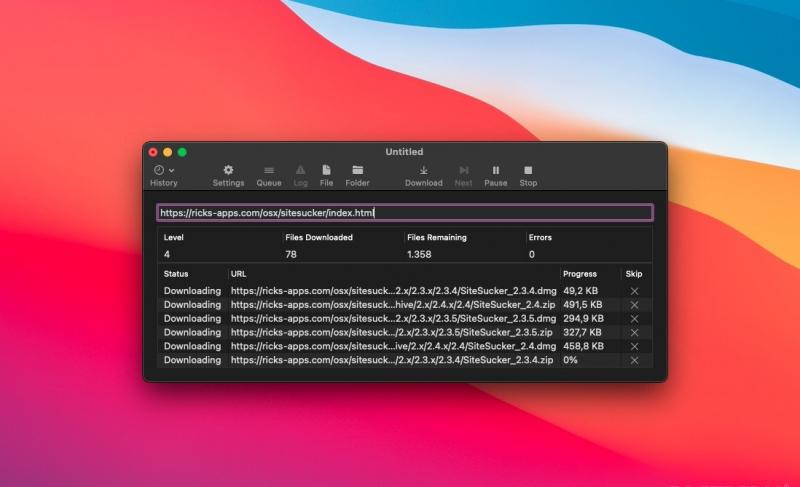
Task: Click the Untitled window title
Action: (x=404, y=151)
